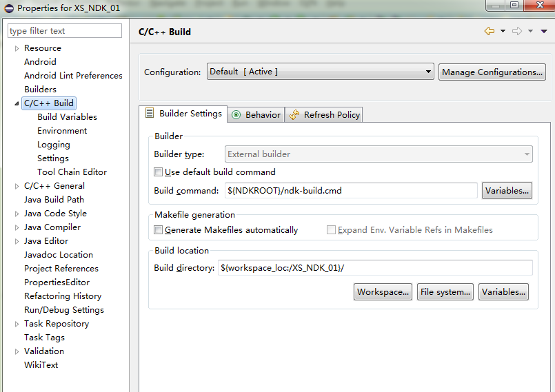Image resolution: width=555 pixels, height=392 pixels.
Task: Open the Tool Chain Editor page
Action: point(72,172)
